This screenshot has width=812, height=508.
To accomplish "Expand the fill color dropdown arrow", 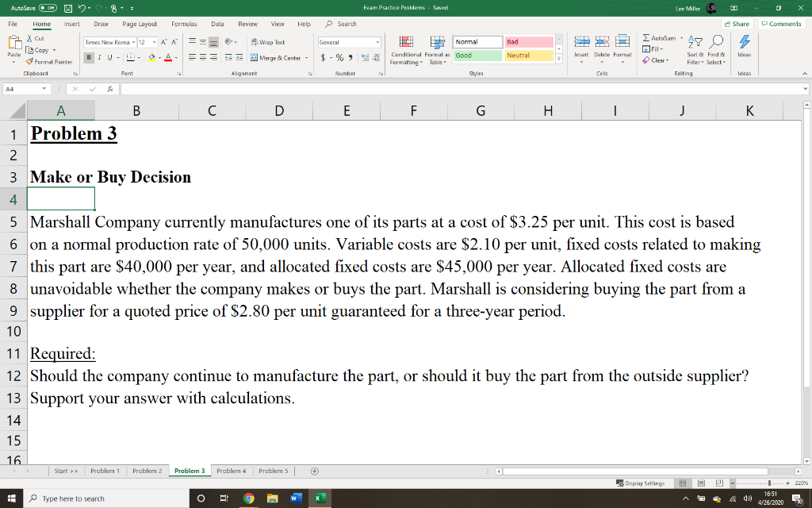I will (x=159, y=57).
